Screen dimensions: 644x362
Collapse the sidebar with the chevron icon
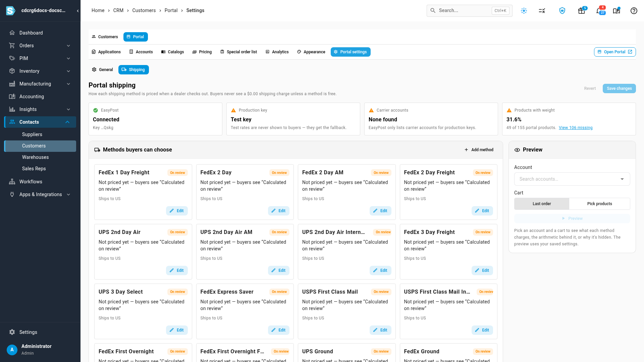(78, 11)
